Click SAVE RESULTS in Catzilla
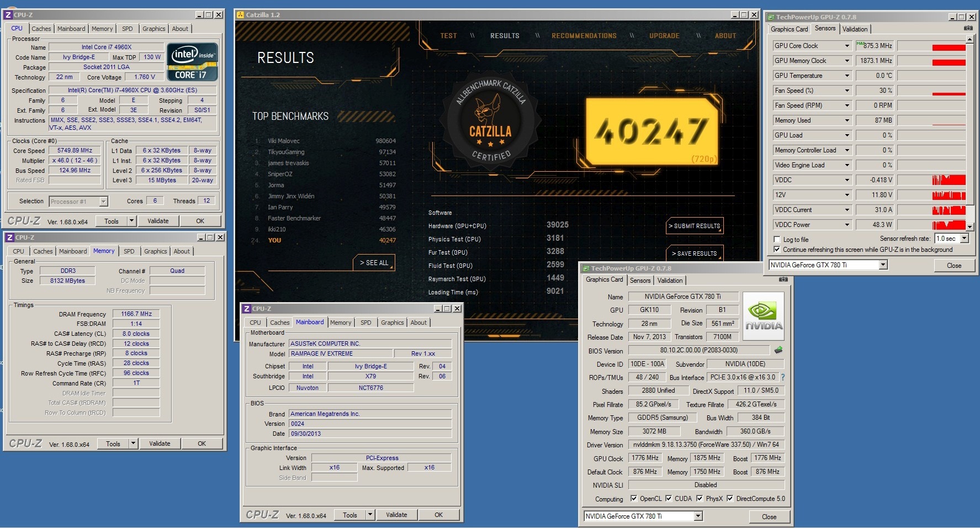This screenshot has width=980, height=528. (695, 254)
